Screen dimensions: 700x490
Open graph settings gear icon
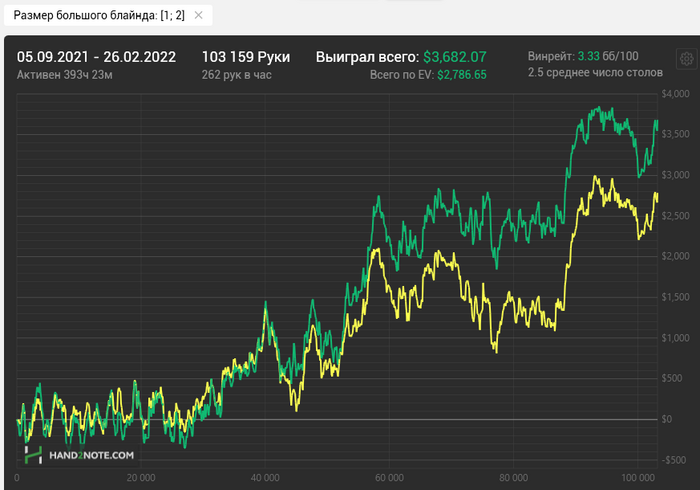click(687, 58)
